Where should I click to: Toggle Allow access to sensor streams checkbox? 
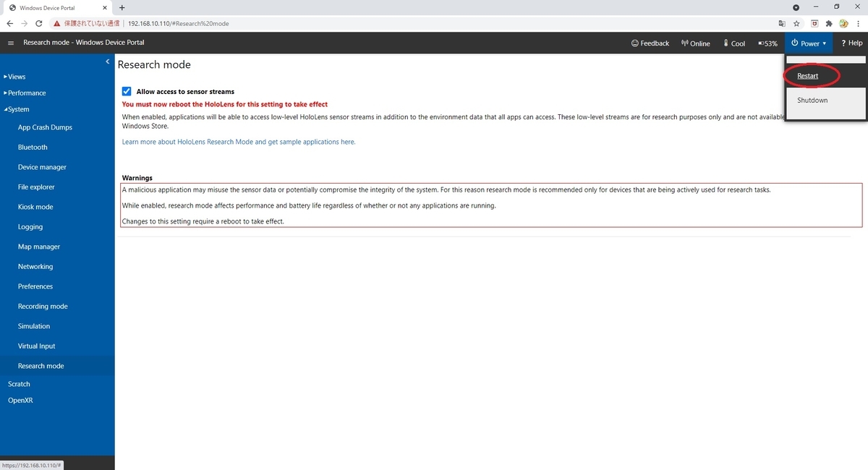coord(127,91)
